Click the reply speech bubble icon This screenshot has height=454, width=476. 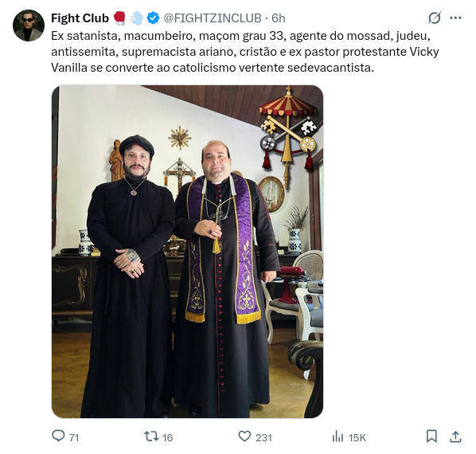pyautogui.click(x=58, y=436)
